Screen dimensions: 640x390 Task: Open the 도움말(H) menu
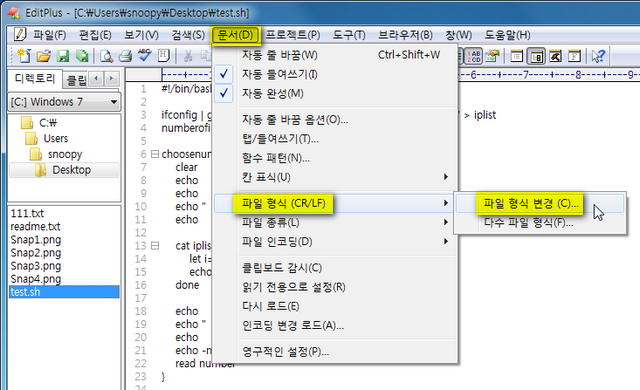point(507,35)
